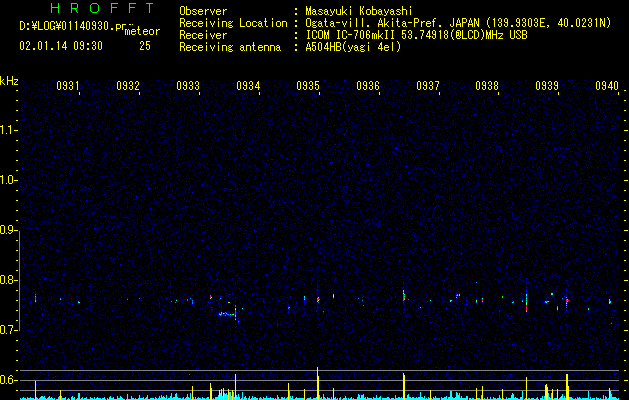
Task: Click the 'Receiver' field label
Action: pyautogui.click(x=203, y=35)
